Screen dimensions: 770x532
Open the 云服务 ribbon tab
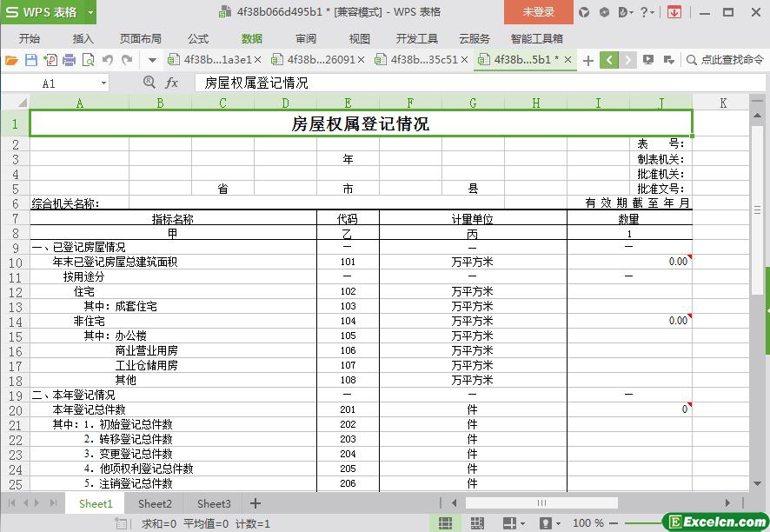[474, 38]
